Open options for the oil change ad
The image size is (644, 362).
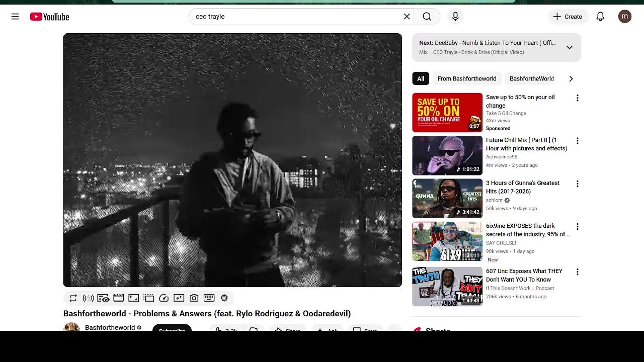point(577,98)
